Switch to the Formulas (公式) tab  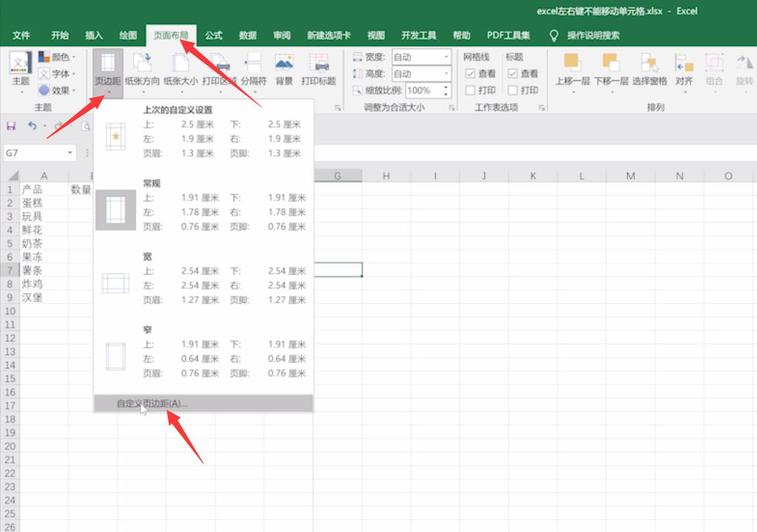214,35
